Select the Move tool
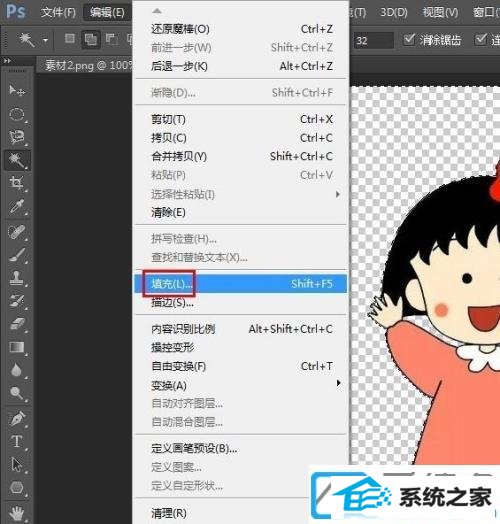 (x=17, y=90)
